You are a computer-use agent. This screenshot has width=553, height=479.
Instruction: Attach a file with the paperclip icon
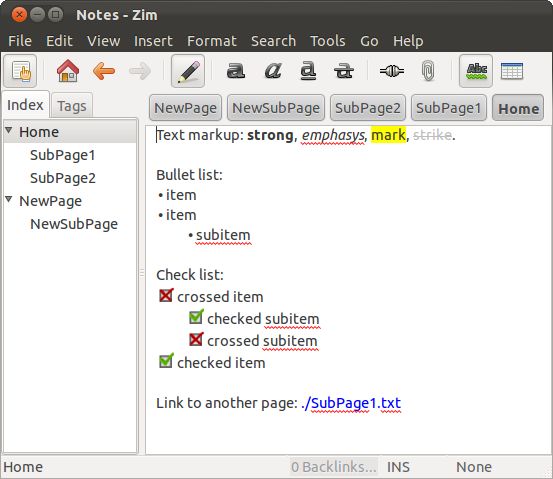point(428,71)
